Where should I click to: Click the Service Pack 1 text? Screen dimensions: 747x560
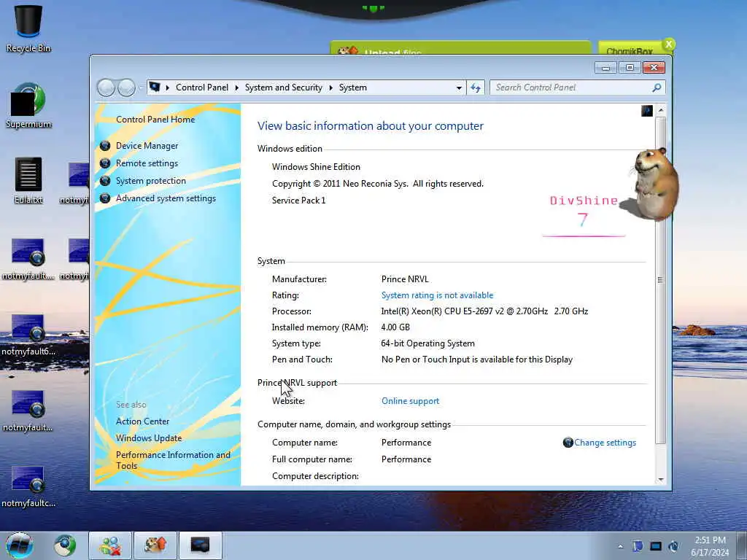[298, 201]
